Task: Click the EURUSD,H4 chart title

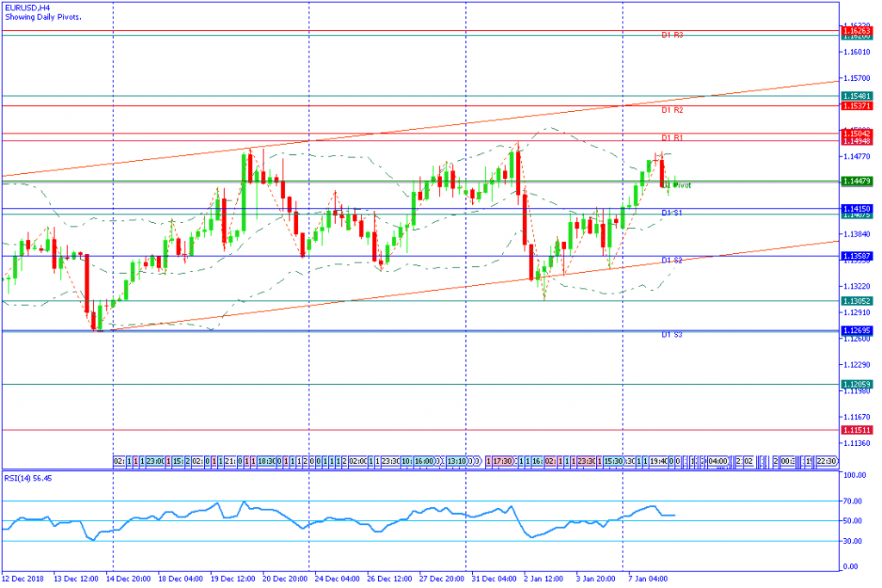Action: click(x=28, y=7)
